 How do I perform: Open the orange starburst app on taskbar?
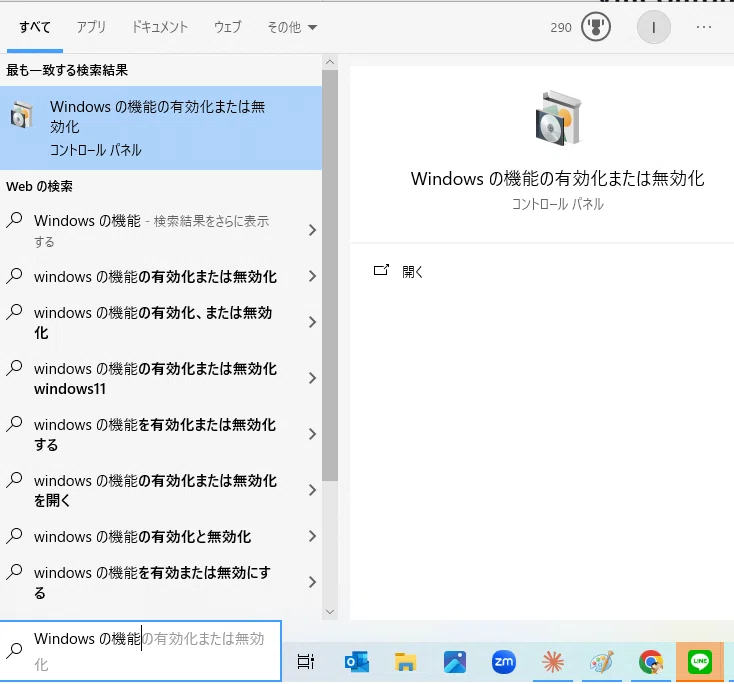[553, 662]
